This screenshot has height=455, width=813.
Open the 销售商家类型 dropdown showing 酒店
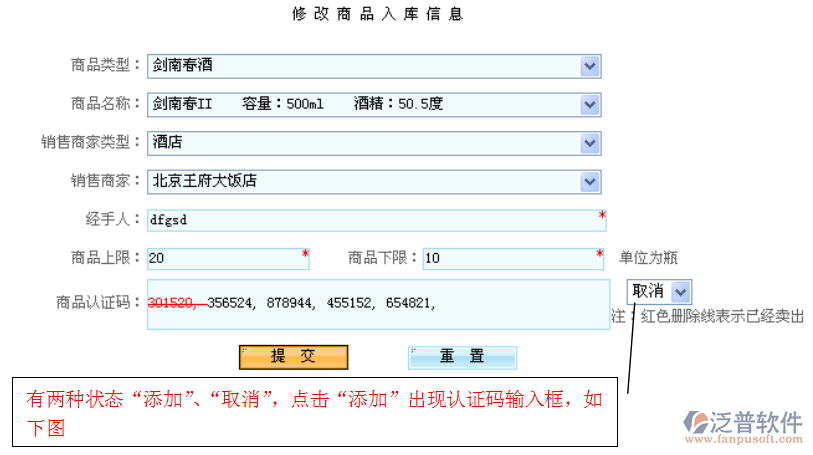click(x=374, y=143)
